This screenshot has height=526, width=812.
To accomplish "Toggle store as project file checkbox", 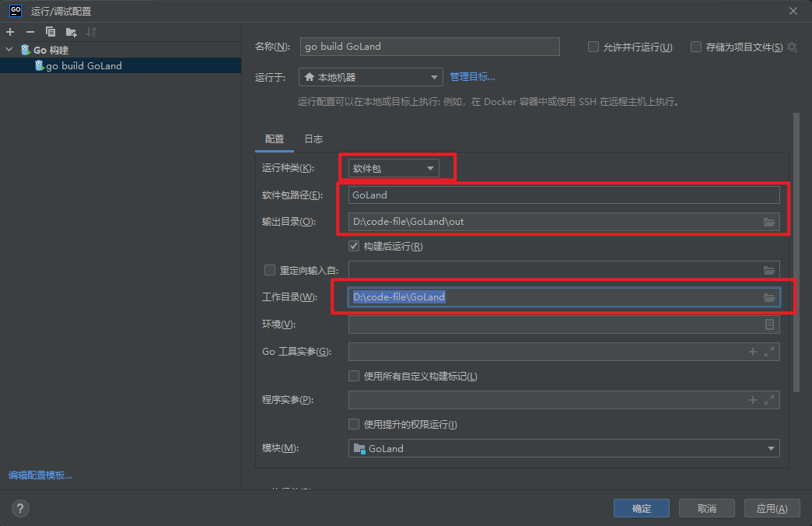I will click(696, 47).
